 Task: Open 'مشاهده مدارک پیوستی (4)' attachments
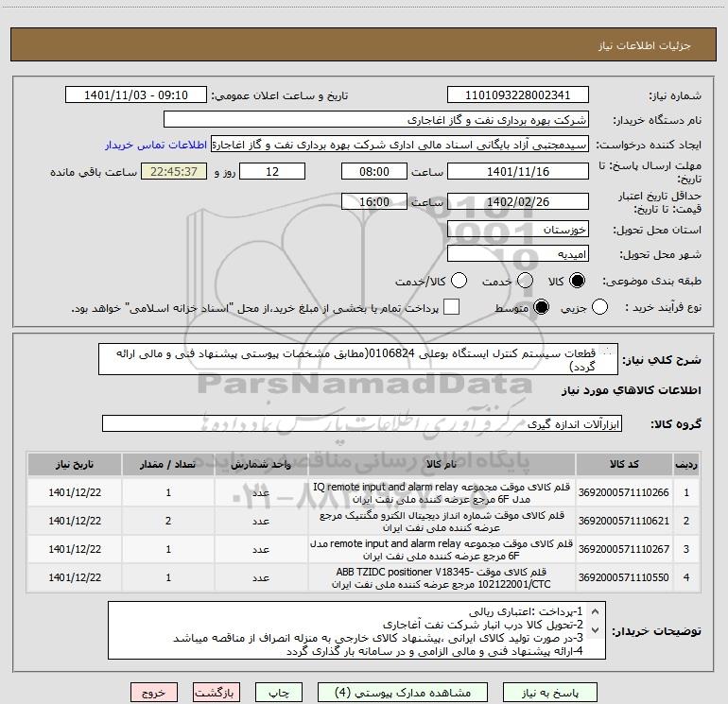pyautogui.click(x=403, y=693)
